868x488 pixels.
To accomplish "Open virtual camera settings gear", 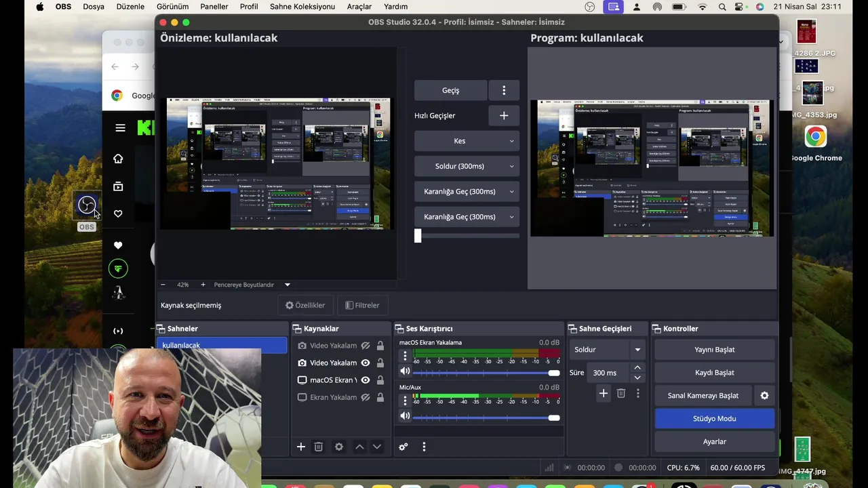I will coord(764,396).
